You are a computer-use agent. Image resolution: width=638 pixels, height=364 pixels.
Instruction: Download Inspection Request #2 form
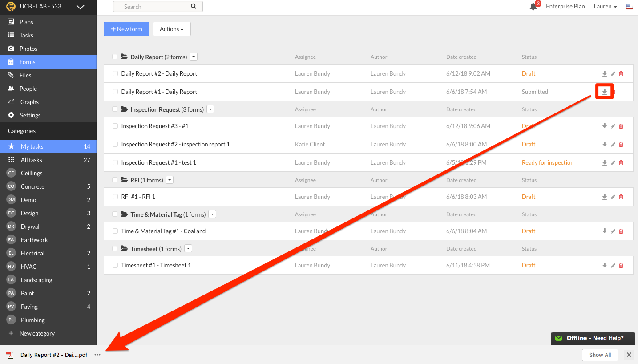(605, 145)
